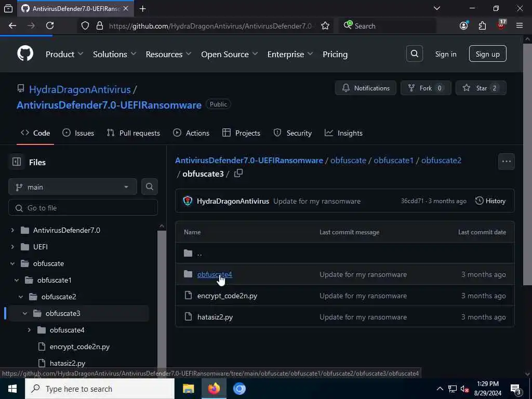Open the list all tabs dropdown
This screenshot has height=399, width=532.
(x=437, y=8)
